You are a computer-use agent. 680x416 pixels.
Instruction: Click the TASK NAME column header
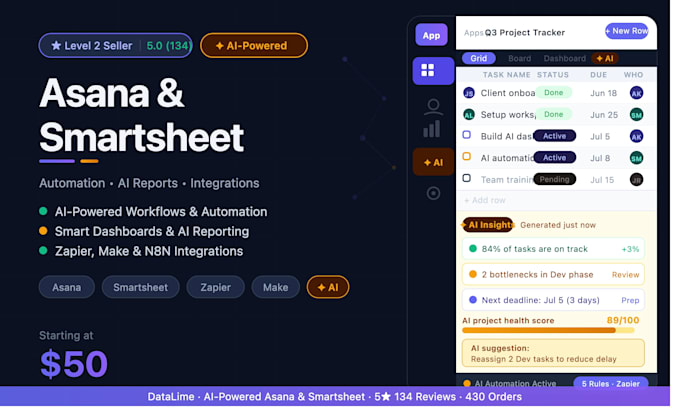[x=507, y=75]
